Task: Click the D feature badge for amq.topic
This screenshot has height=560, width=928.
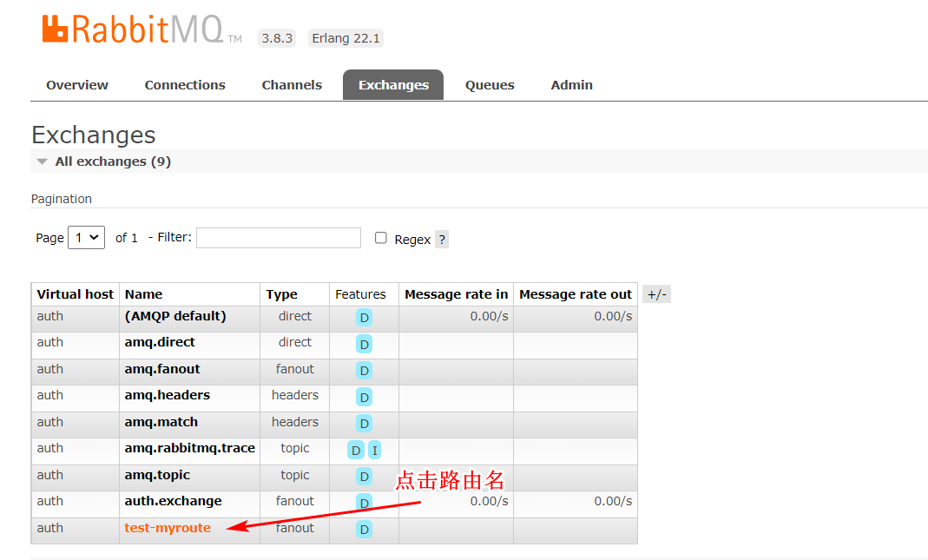Action: [364, 477]
